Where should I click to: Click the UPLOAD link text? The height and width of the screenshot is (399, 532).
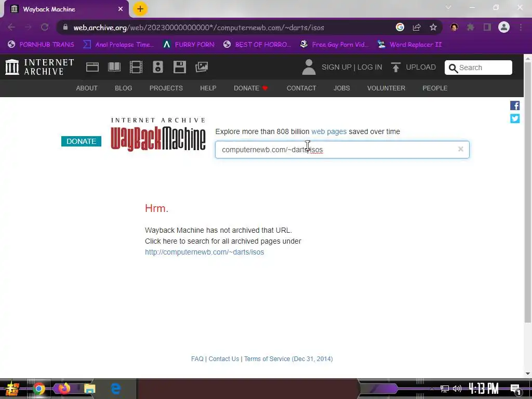(x=421, y=67)
